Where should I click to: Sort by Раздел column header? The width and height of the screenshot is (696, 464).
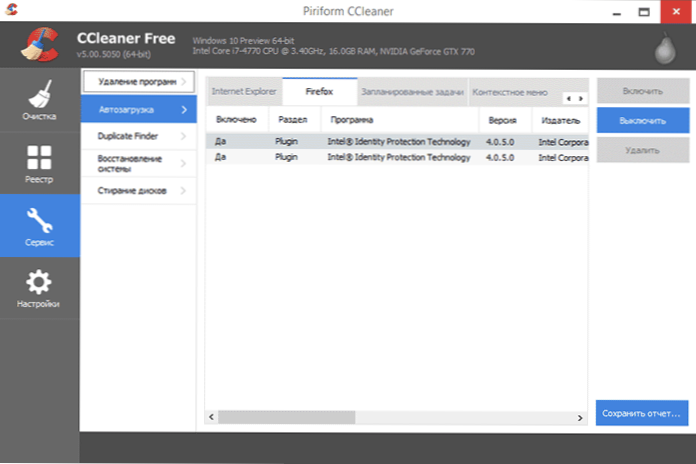(293, 120)
